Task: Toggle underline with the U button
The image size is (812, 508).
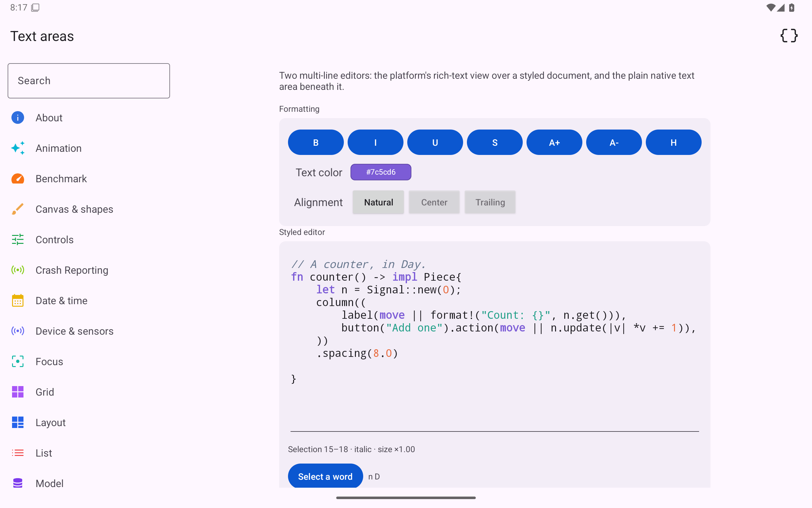Action: coord(435,143)
